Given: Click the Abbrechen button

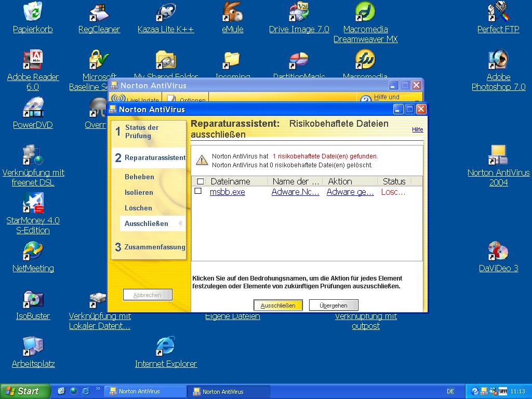Looking at the screenshot, I should 148,295.
